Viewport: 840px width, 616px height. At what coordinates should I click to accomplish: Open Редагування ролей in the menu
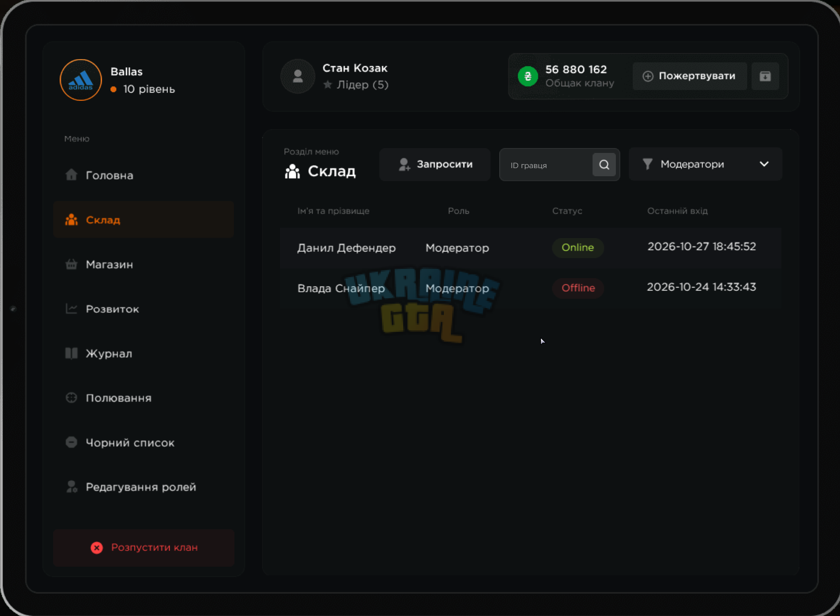[144, 487]
